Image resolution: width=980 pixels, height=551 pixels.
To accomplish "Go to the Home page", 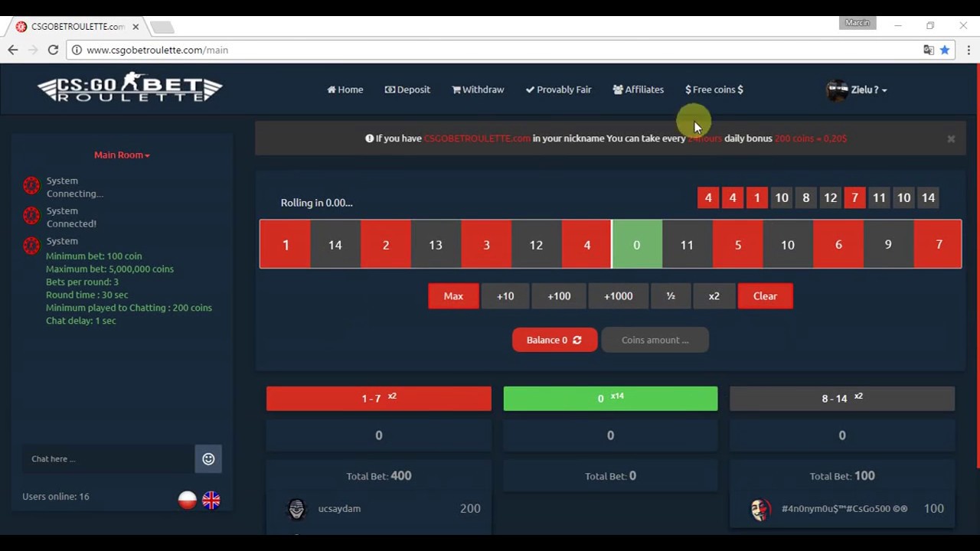I will click(x=345, y=90).
